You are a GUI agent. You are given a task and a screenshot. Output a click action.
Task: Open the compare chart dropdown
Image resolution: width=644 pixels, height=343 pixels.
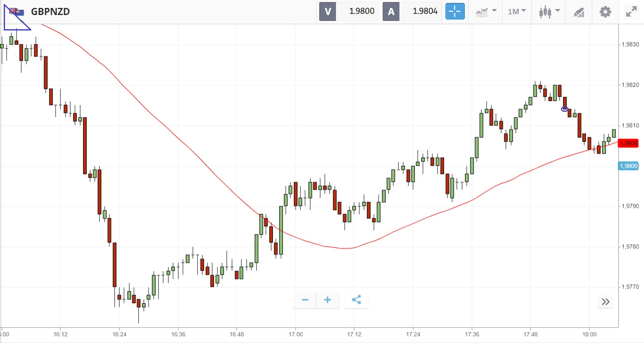[486, 11]
